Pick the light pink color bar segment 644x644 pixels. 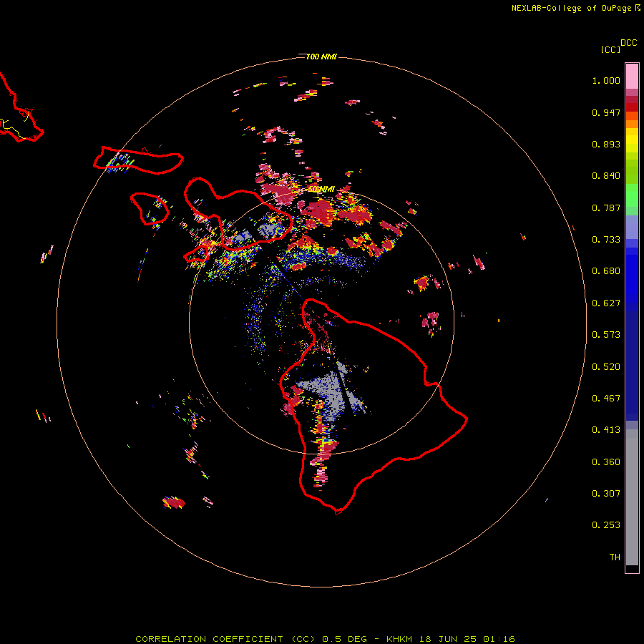[632, 76]
